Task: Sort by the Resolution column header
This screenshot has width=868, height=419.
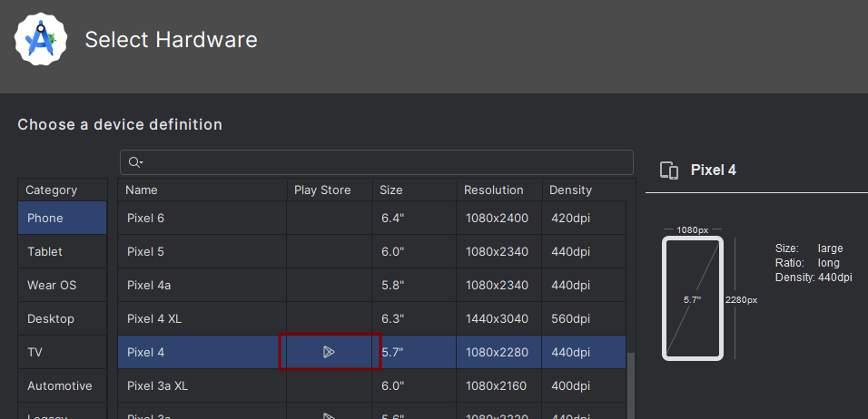Action: 499,190
